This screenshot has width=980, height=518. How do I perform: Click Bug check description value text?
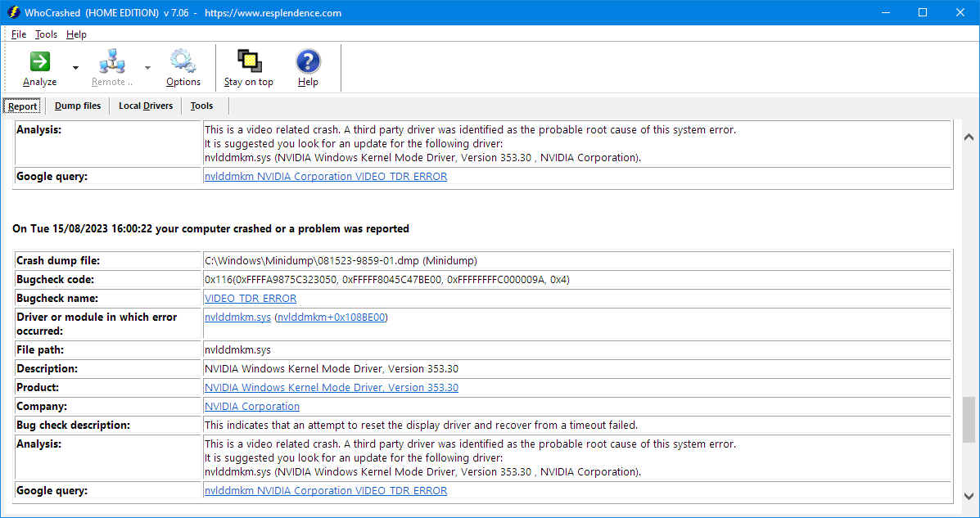tap(421, 425)
